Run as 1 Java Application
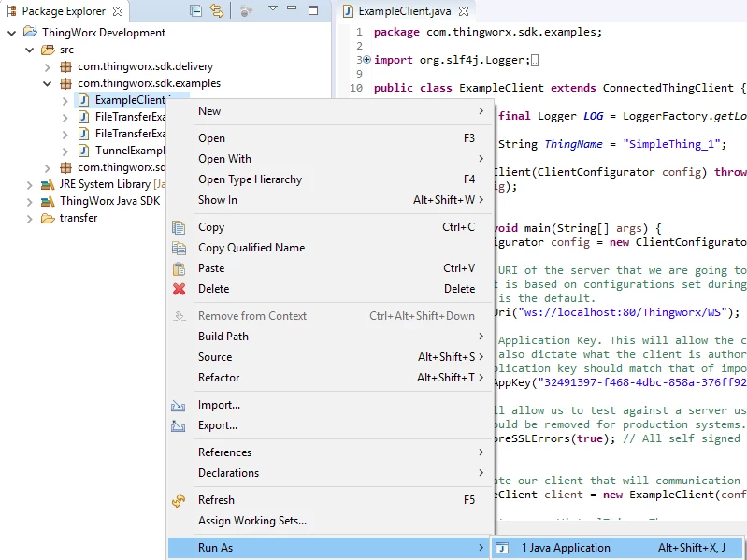Screen dimensions: 747x560 pyautogui.click(x=617, y=548)
